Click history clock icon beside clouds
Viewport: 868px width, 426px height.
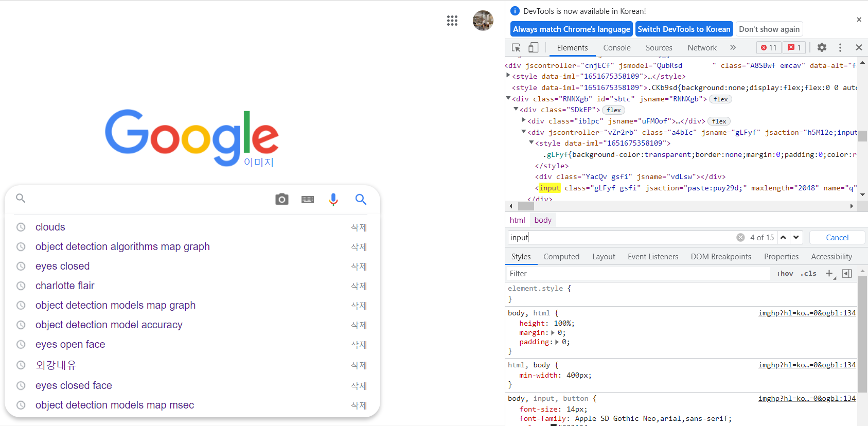point(21,227)
